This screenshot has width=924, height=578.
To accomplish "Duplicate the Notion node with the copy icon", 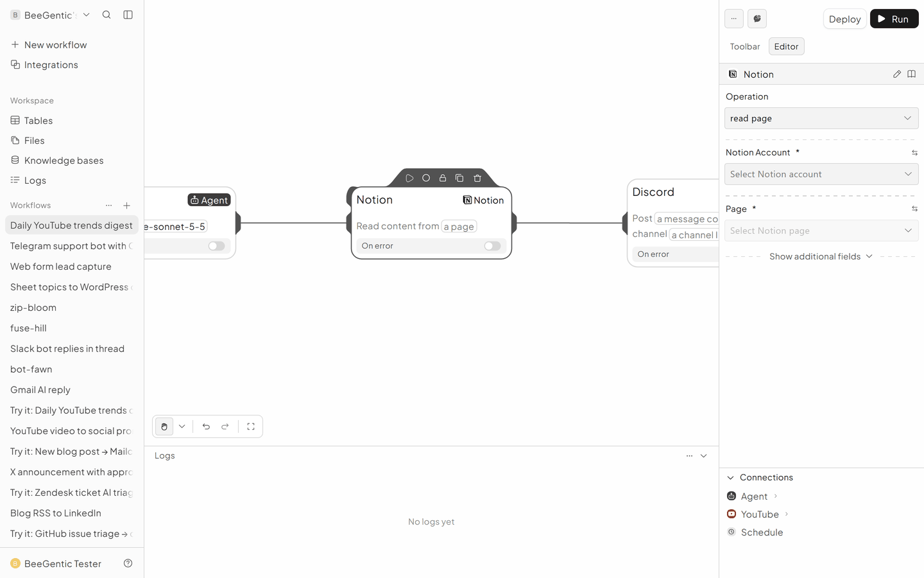I will 459,178.
